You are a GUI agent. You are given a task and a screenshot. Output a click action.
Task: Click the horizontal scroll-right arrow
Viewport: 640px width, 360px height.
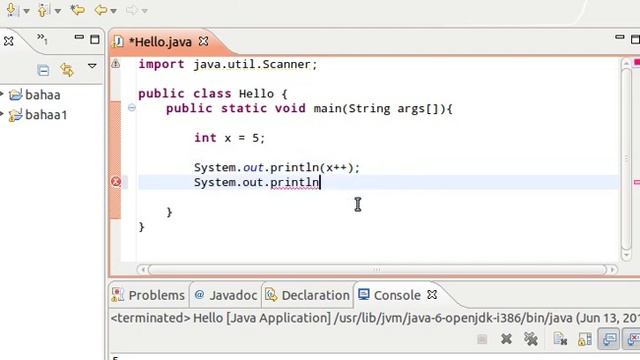pos(612,270)
